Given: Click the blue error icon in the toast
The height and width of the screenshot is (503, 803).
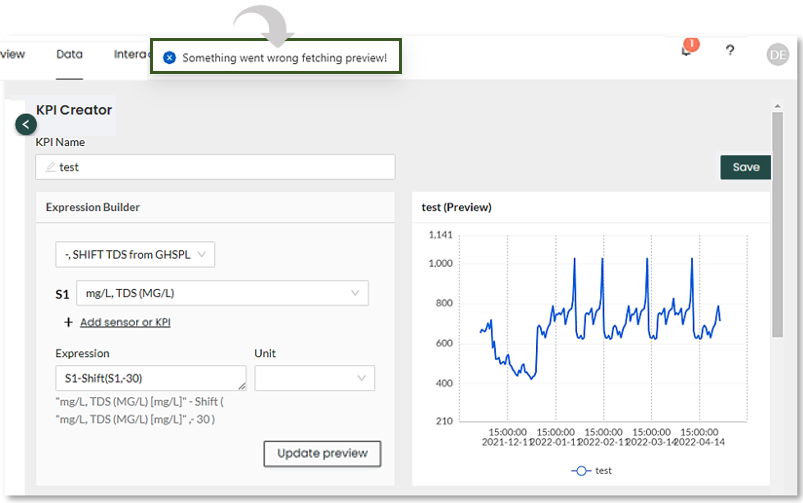Looking at the screenshot, I should click(x=169, y=58).
